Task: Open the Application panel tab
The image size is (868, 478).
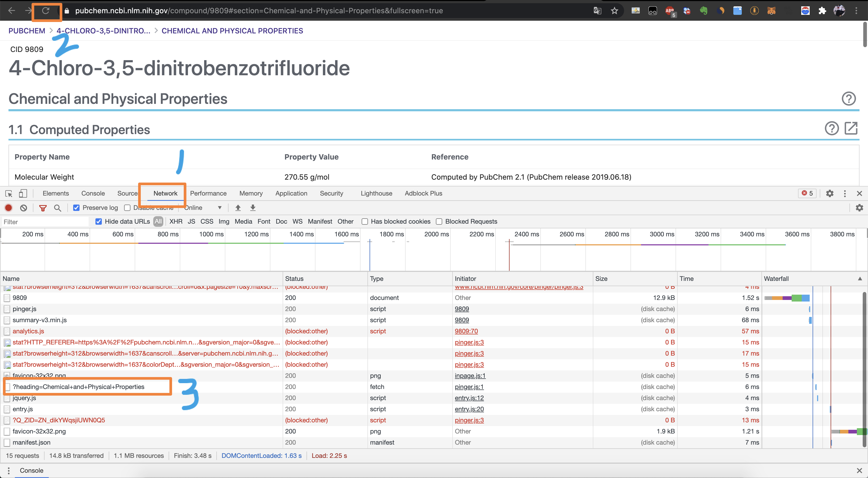Action: [291, 193]
